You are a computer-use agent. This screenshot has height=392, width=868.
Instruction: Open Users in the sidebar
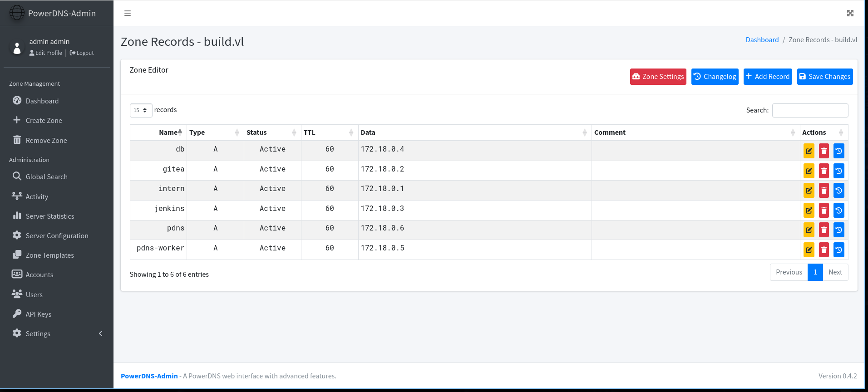(x=57, y=294)
